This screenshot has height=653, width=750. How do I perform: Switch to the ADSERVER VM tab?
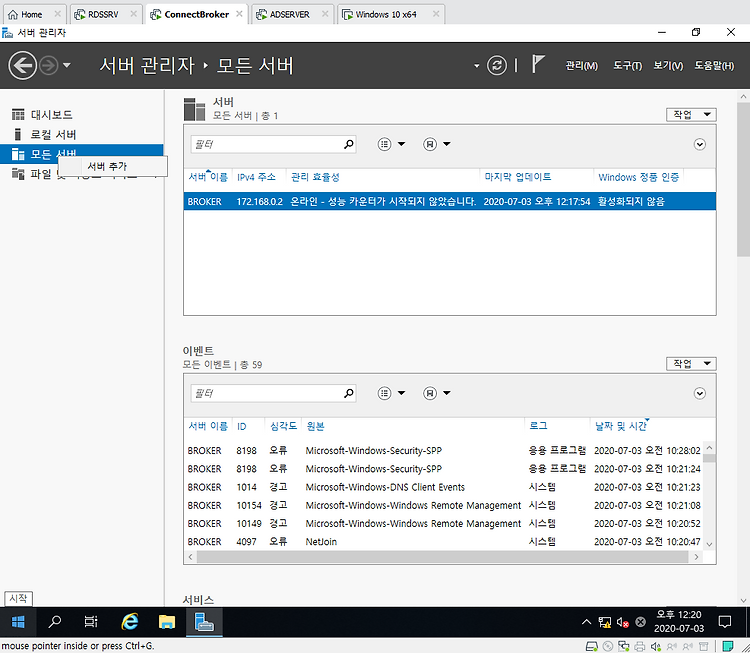pyautogui.click(x=292, y=14)
